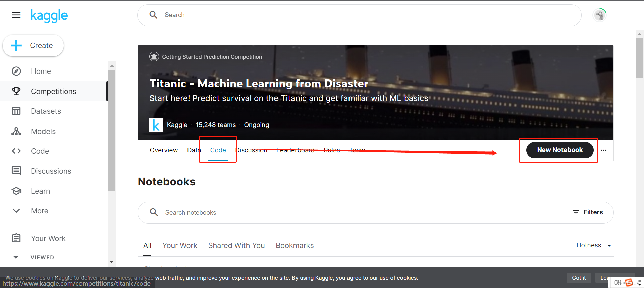Screen dimensions: 644x288
Task: Select the Code tab
Action: 218,150
